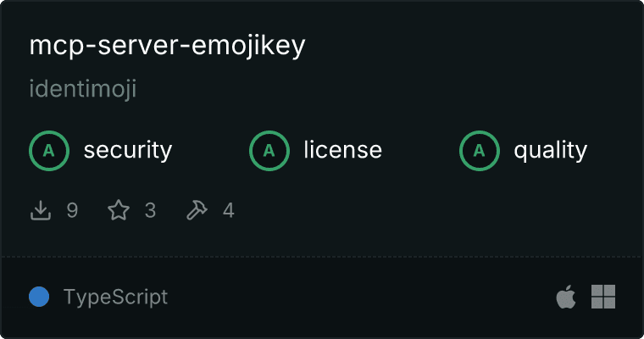Click the quality grade A badge

point(480,151)
